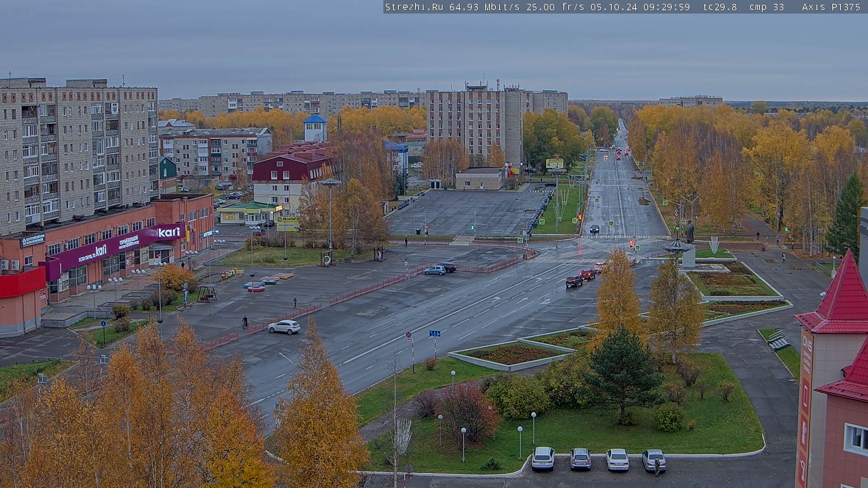Screen dimensions: 868x488
Task: Select the Axis P1375 camera model text
Action: point(831,7)
